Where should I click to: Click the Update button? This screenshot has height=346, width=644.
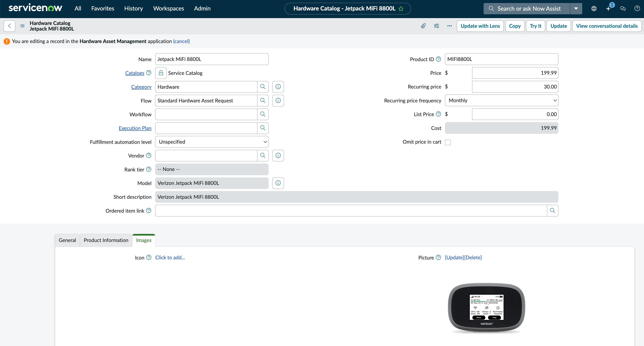click(558, 26)
